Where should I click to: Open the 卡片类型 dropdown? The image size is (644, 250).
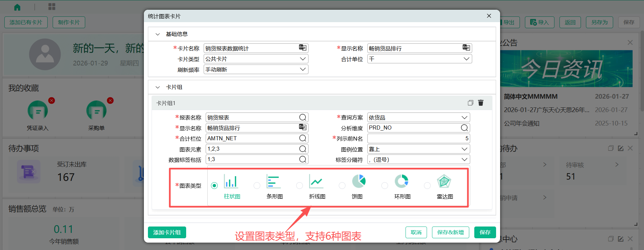click(303, 59)
